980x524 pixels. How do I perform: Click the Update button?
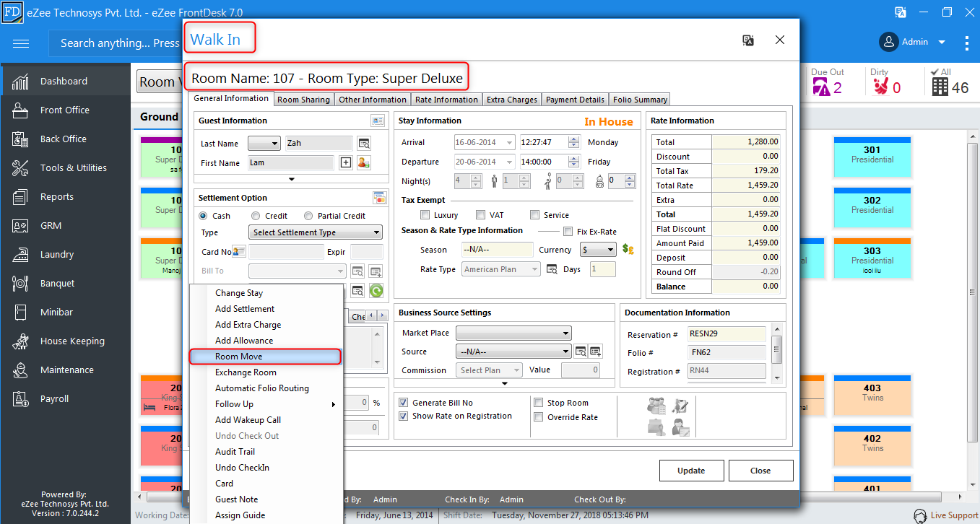[x=691, y=471]
